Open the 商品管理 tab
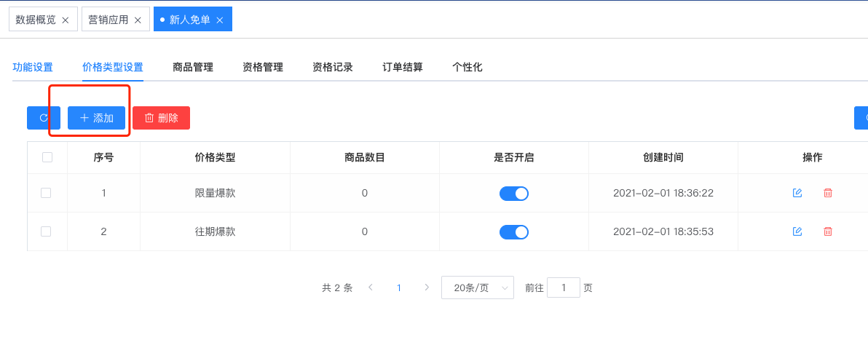 coord(193,68)
